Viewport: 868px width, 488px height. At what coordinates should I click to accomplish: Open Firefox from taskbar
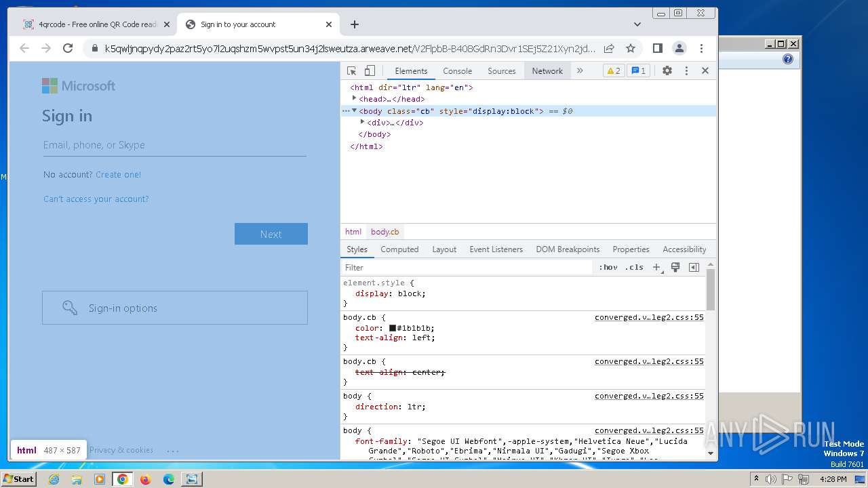pyautogui.click(x=145, y=479)
